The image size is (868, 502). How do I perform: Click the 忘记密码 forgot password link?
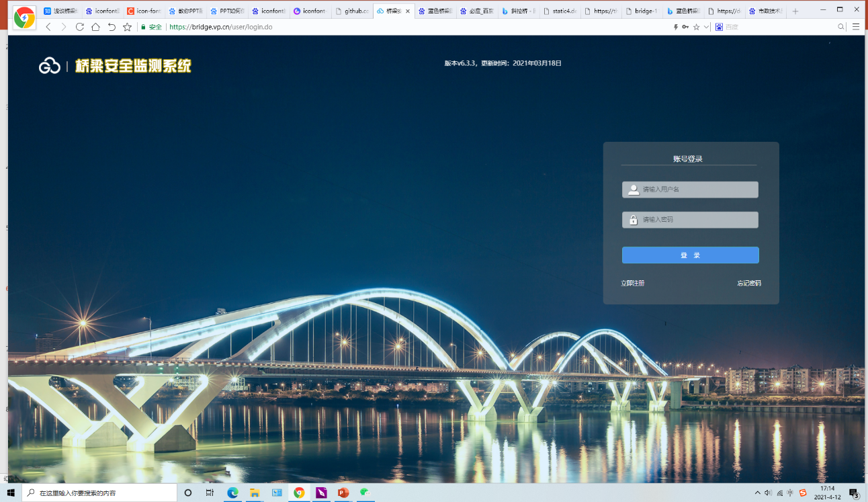tap(748, 283)
